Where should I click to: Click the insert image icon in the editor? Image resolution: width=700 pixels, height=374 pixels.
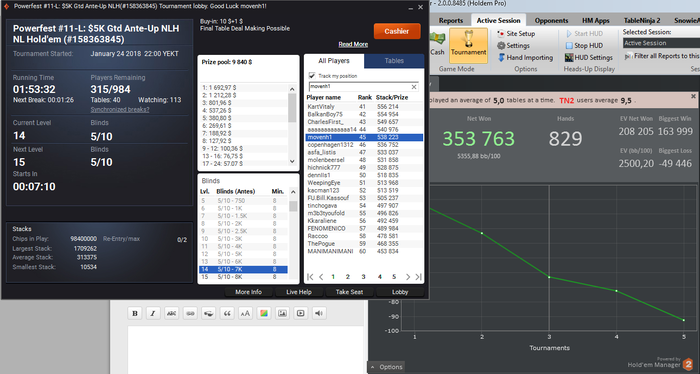click(282, 313)
